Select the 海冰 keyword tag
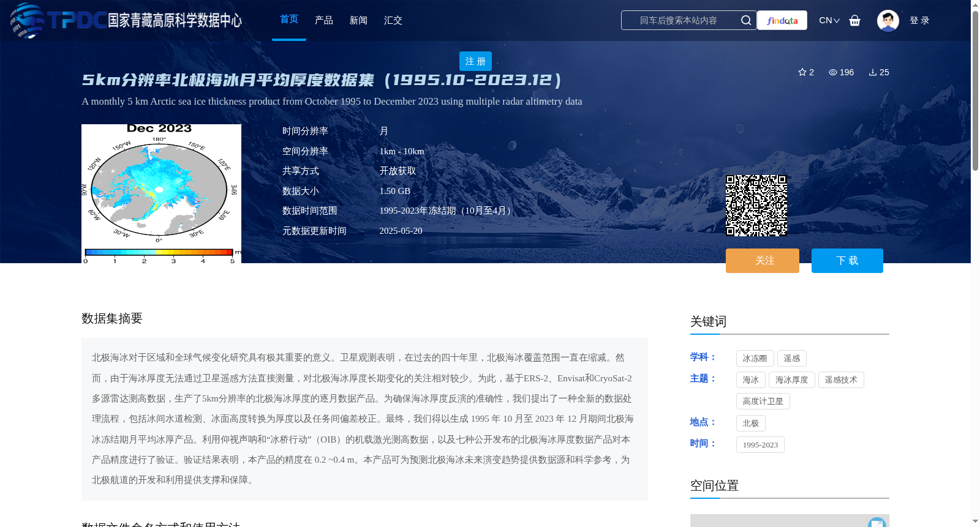The width and height of the screenshot is (980, 527). (751, 380)
